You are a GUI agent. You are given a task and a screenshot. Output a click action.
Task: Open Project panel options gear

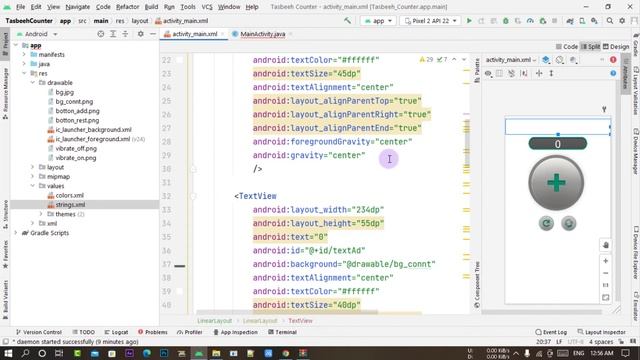tap(140, 34)
